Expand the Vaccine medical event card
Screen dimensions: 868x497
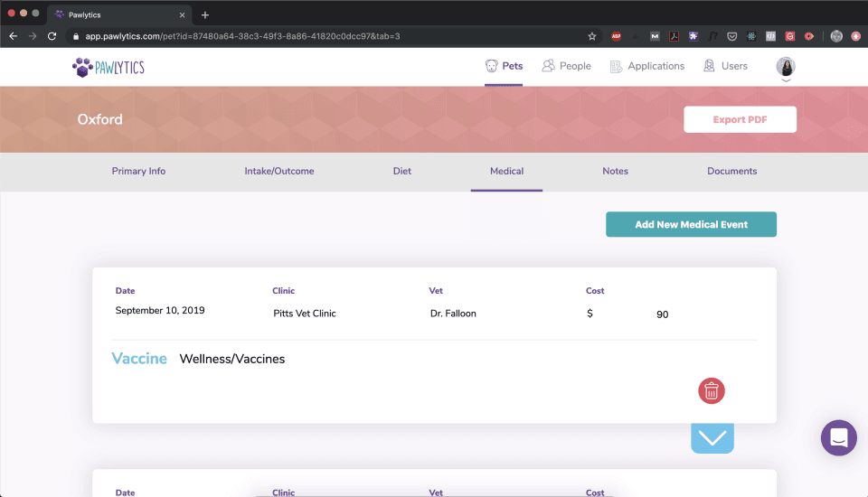point(712,438)
